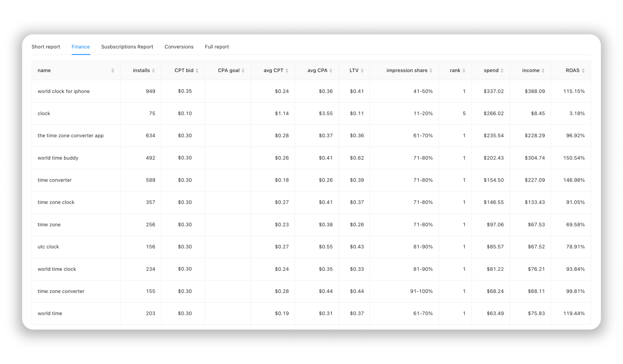The width and height of the screenshot is (623, 364).
Task: Click the CPA goal sort arrows
Action: pyautogui.click(x=243, y=71)
